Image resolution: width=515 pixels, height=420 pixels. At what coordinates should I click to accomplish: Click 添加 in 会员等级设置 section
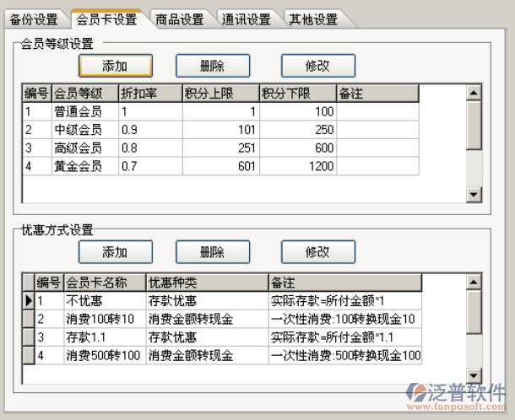(115, 66)
